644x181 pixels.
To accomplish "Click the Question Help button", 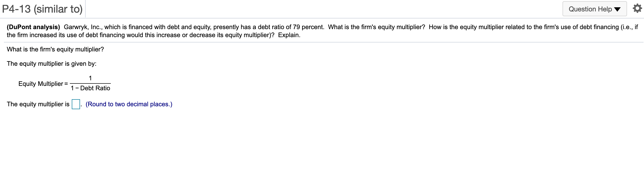I will (x=595, y=9).
